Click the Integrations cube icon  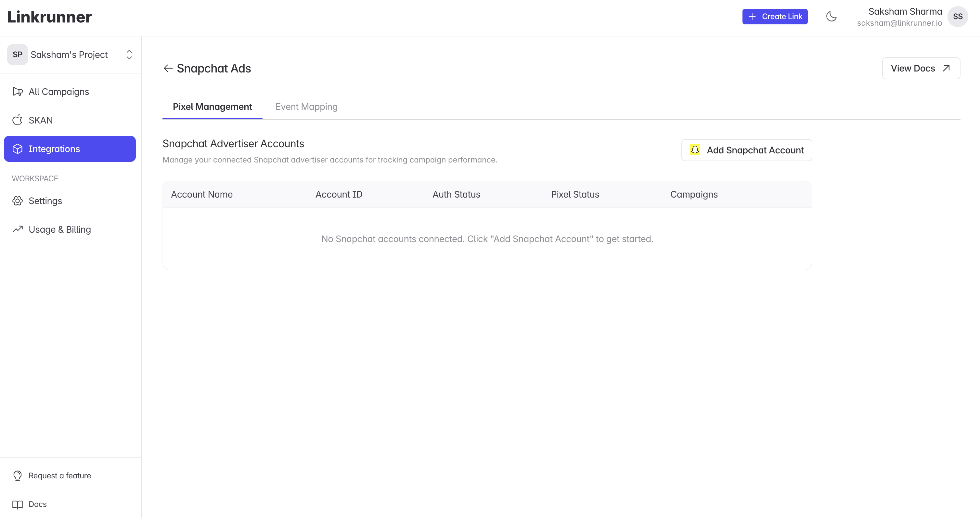point(18,149)
